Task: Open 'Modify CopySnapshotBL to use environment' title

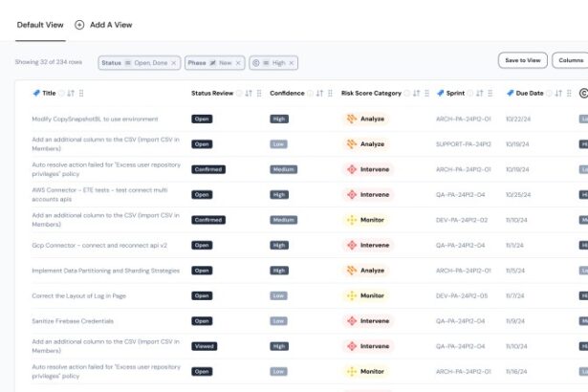Action: click(x=95, y=119)
